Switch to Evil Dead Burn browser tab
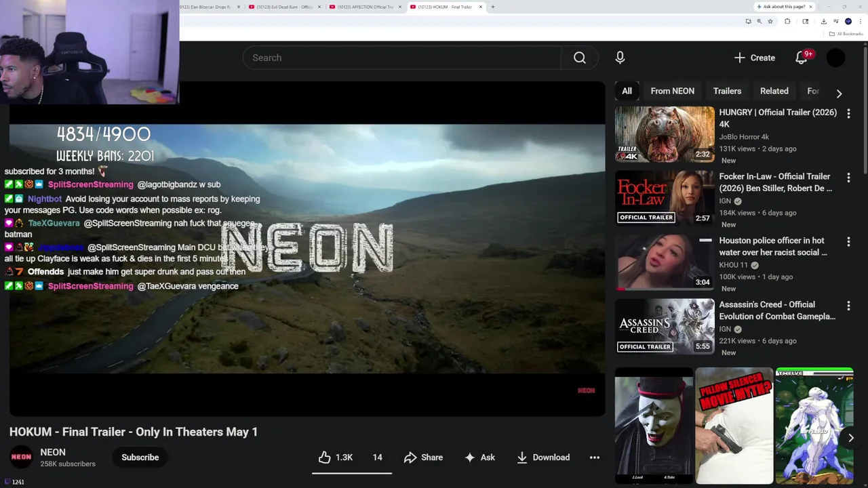Viewport: 868px width, 488px height. coord(284,7)
